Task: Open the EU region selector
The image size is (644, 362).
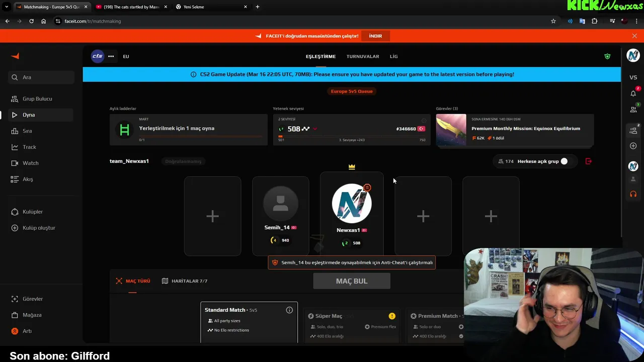Action: pyautogui.click(x=126, y=56)
